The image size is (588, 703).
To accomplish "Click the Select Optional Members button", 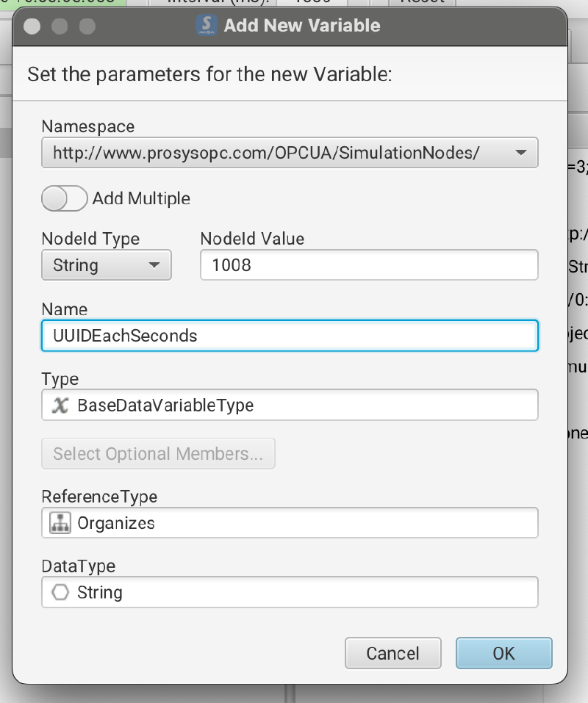I will [158, 453].
